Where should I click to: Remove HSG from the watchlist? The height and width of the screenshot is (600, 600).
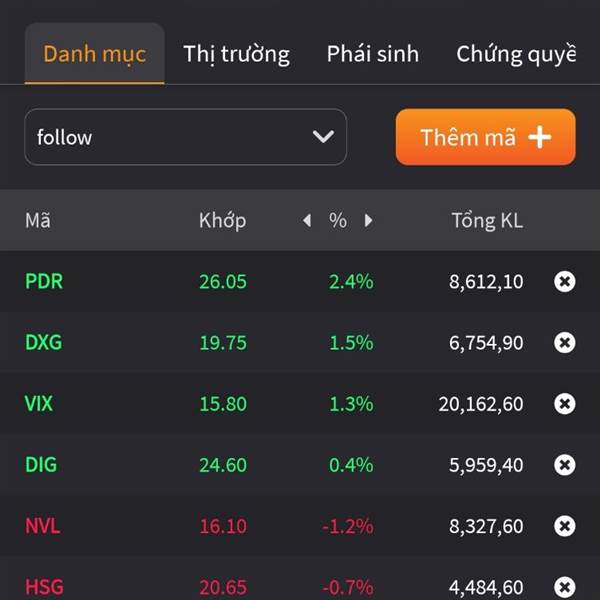[564, 587]
